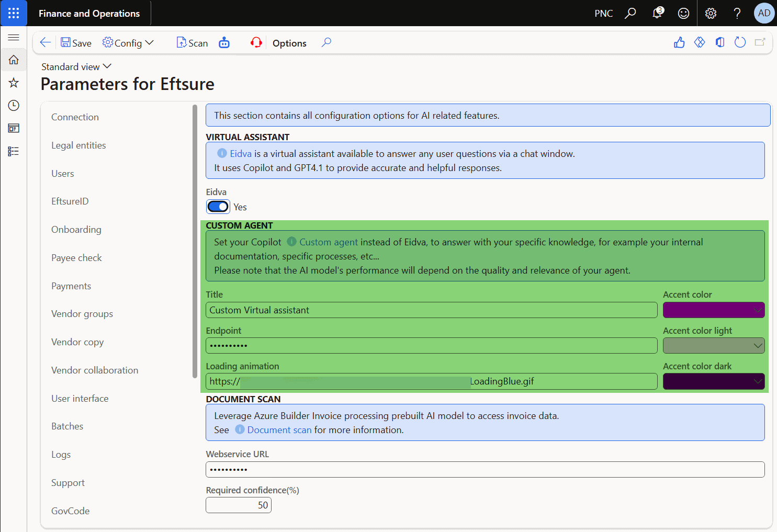Click the info icon beside Custom agent
The width and height of the screenshot is (777, 532).
click(291, 242)
